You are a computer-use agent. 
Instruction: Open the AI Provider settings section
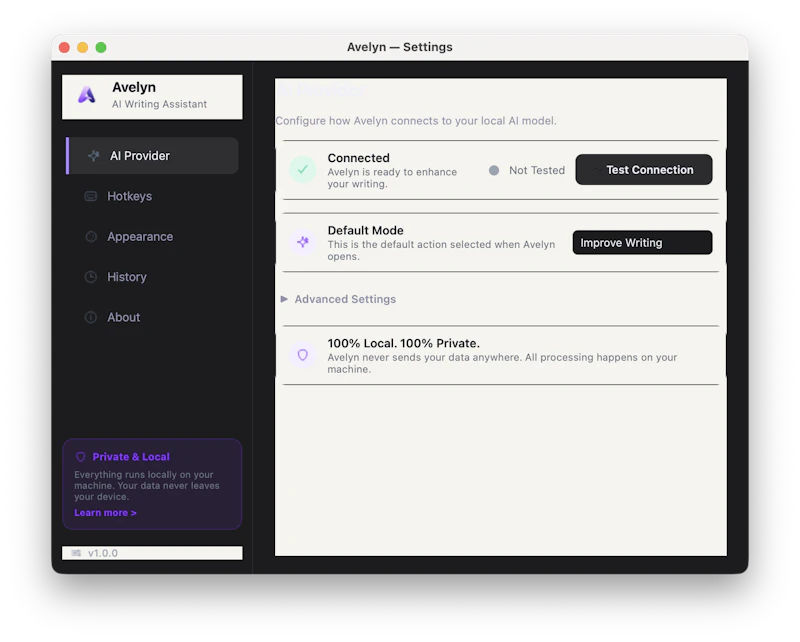click(153, 156)
